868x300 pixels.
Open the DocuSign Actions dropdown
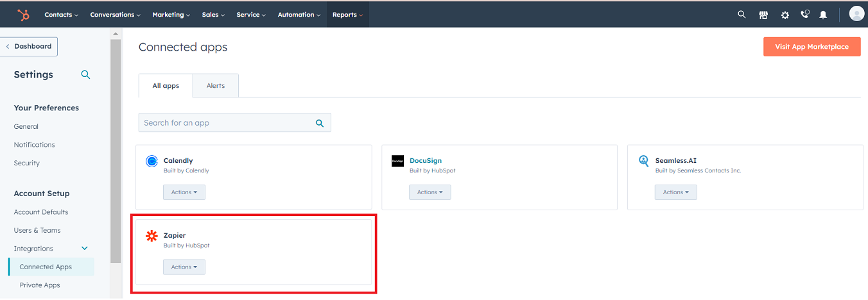pos(430,192)
